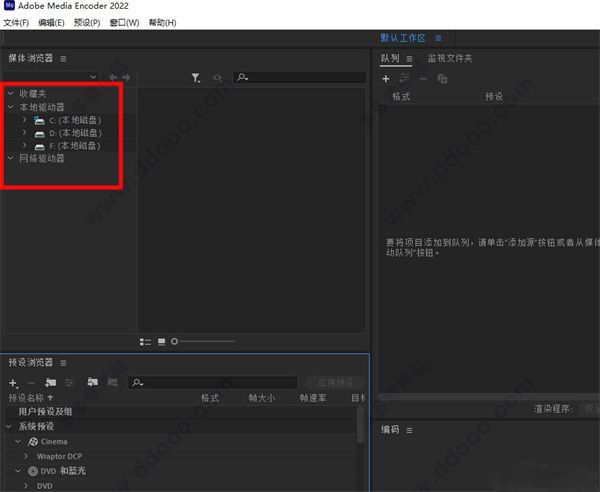Click the 帧速率 column header
The image size is (600, 492).
pyautogui.click(x=313, y=398)
